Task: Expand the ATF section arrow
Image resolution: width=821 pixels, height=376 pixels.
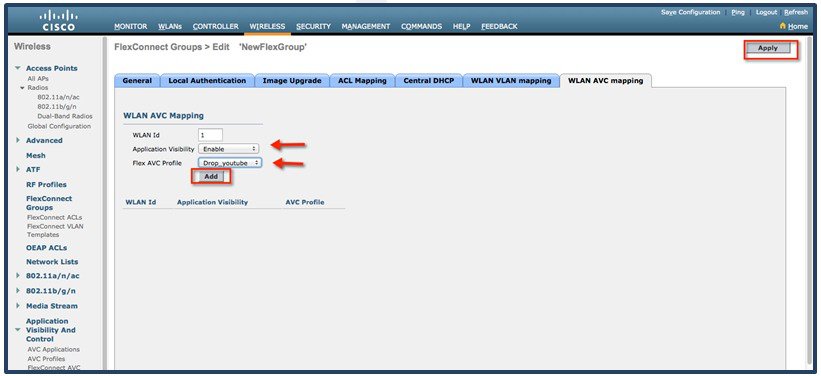Action: pyautogui.click(x=18, y=170)
